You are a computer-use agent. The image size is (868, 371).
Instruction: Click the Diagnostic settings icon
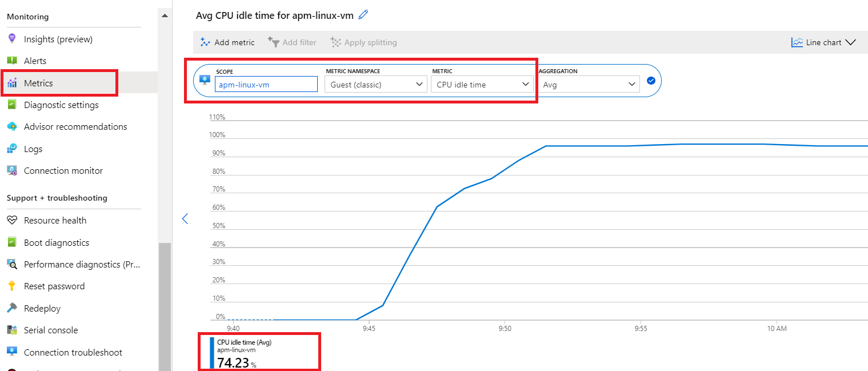pyautogui.click(x=12, y=105)
